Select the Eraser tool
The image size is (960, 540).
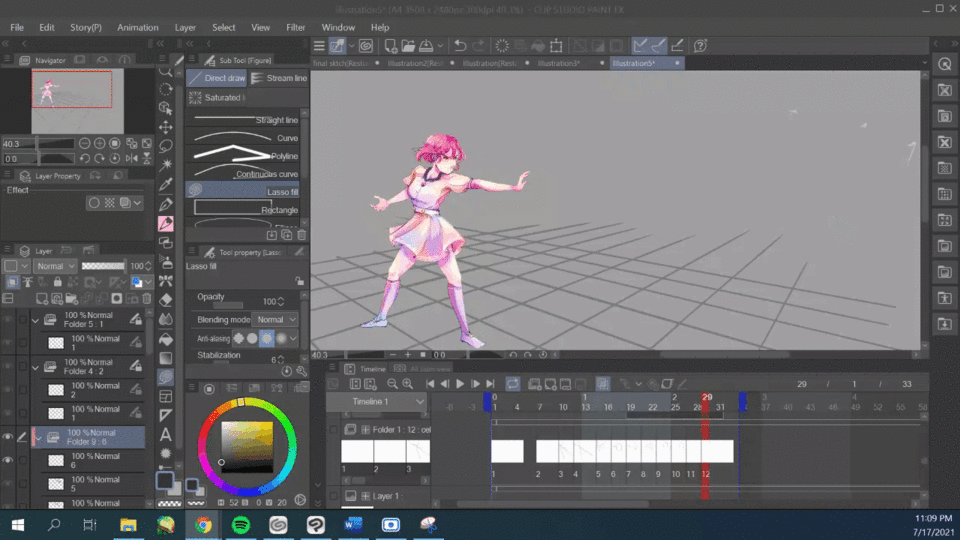point(165,300)
